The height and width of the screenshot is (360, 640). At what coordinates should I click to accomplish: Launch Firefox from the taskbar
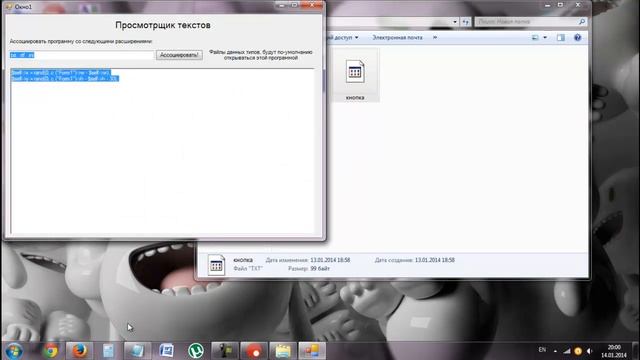(x=79, y=351)
